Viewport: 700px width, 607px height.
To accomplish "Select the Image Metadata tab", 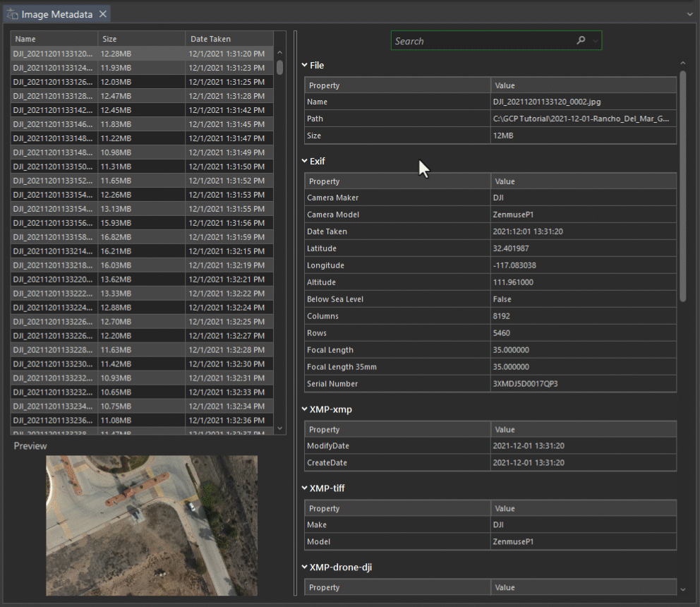I will coord(56,14).
